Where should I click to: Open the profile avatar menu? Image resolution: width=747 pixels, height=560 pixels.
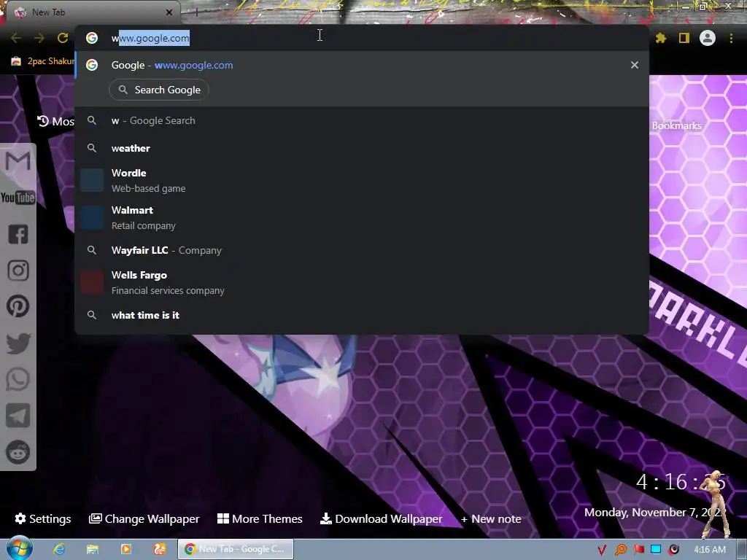click(708, 38)
